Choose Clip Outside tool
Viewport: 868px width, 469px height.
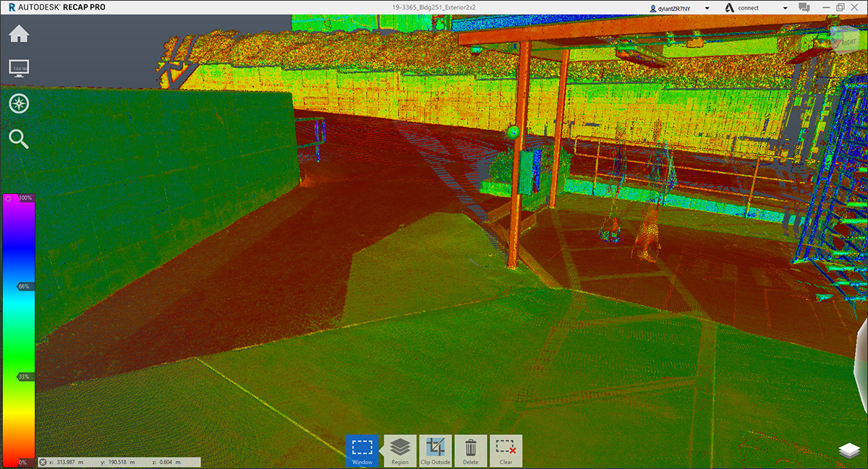click(x=435, y=451)
